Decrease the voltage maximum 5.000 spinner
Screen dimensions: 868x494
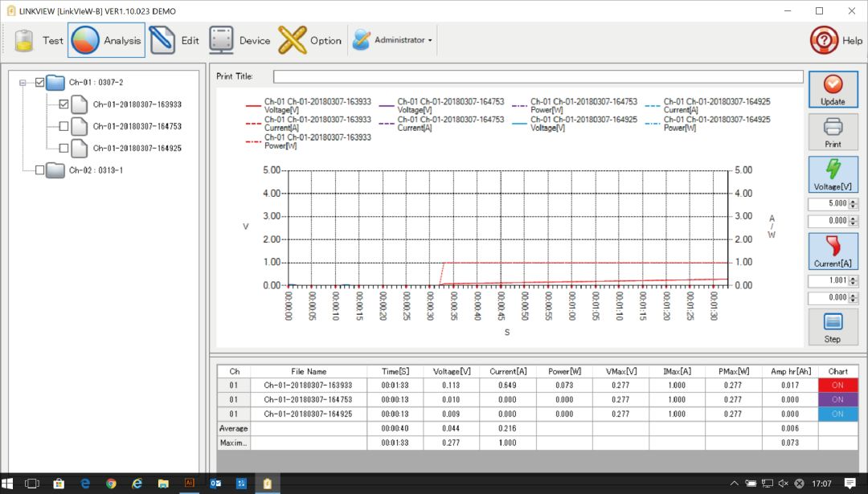click(x=853, y=207)
